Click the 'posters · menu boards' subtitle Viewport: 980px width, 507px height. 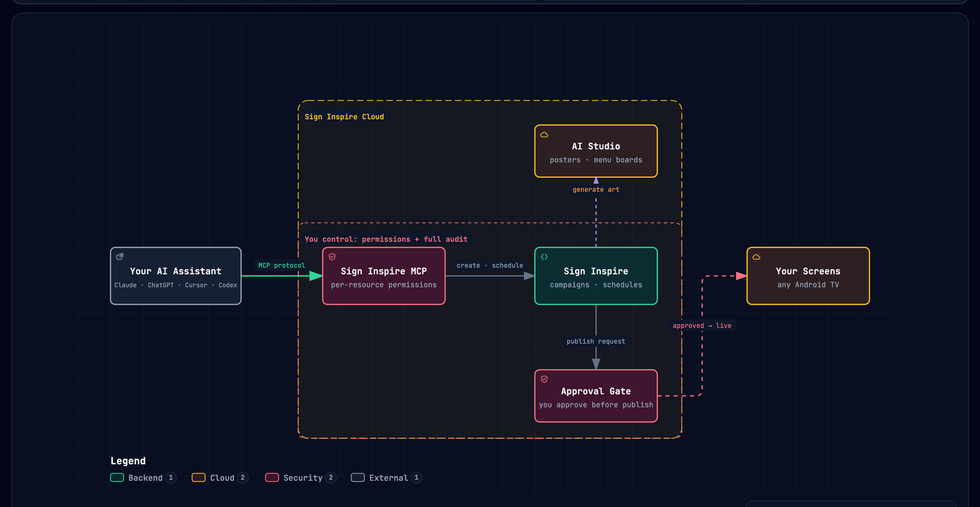coord(596,160)
